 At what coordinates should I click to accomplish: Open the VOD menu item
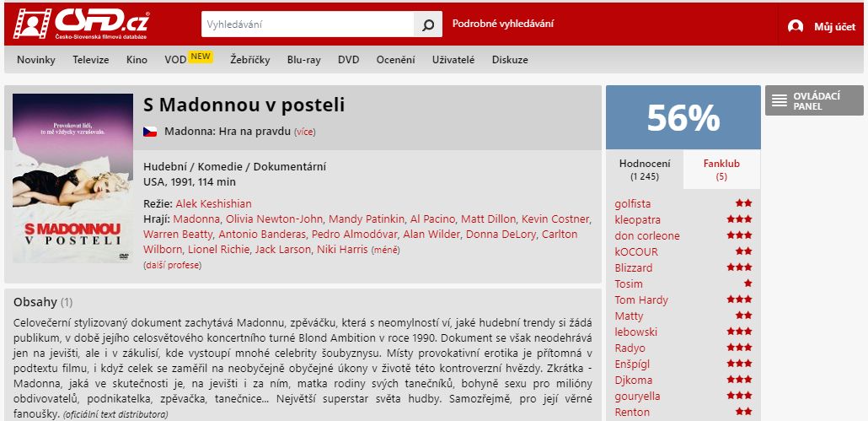175,60
